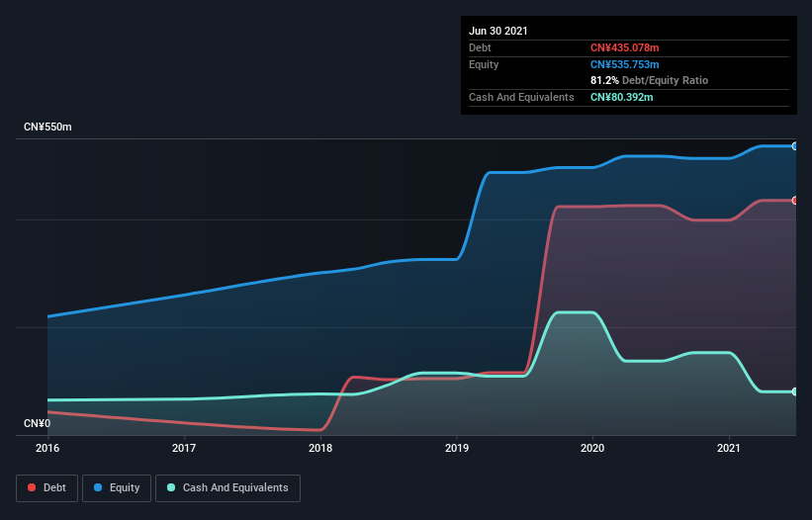Select the teal Cash endpoint marker

click(794, 391)
